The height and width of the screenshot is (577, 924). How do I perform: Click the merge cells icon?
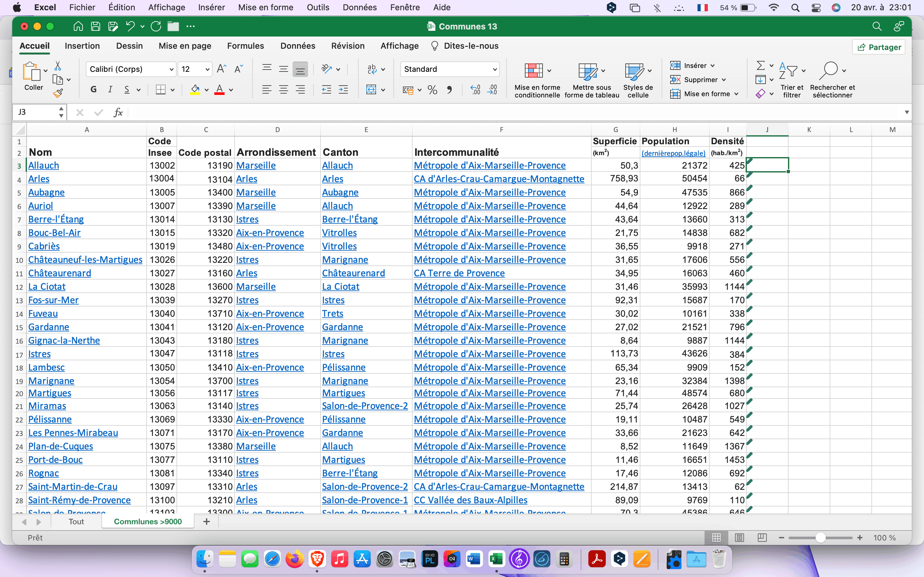(371, 90)
